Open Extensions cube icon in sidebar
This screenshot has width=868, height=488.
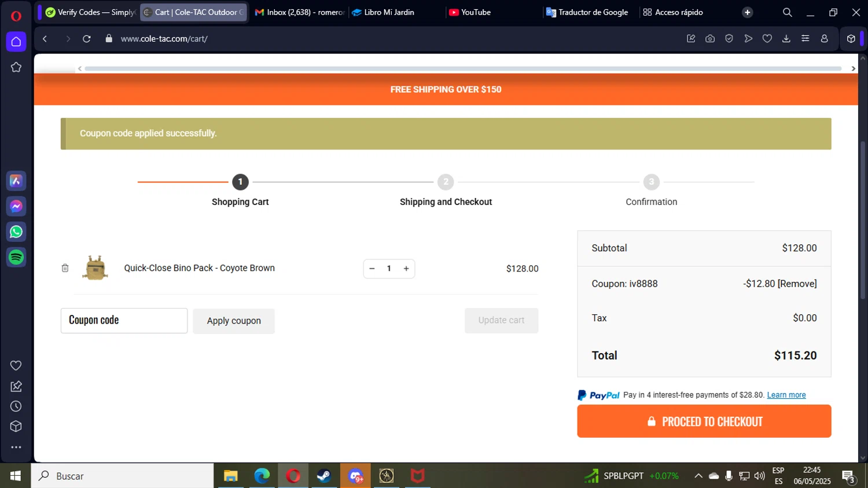[16, 427]
